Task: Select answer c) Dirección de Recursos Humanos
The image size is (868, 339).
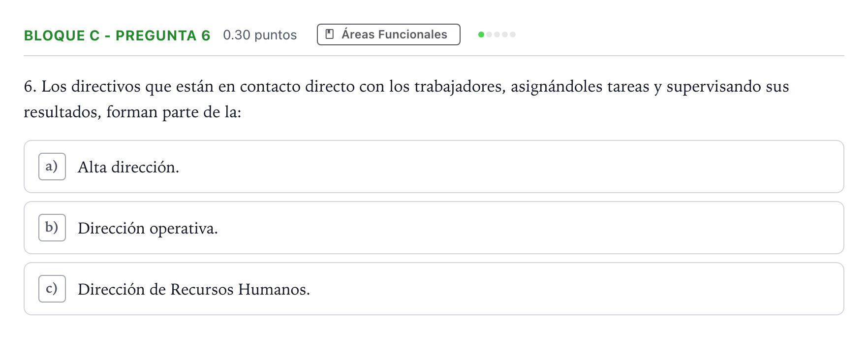Action: [434, 289]
